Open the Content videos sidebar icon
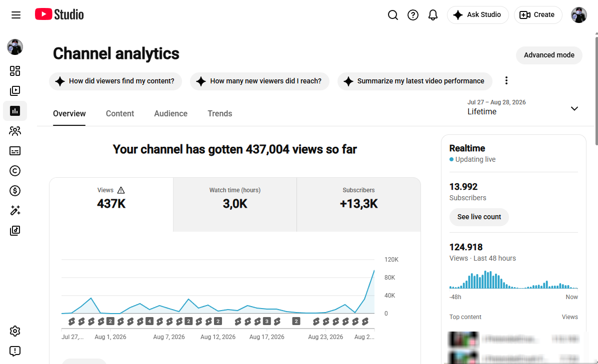The height and width of the screenshot is (364, 598). point(15,90)
